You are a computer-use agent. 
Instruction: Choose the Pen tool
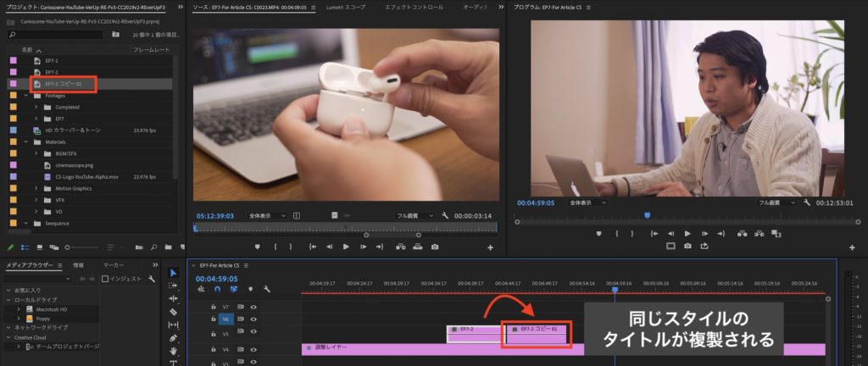[174, 337]
